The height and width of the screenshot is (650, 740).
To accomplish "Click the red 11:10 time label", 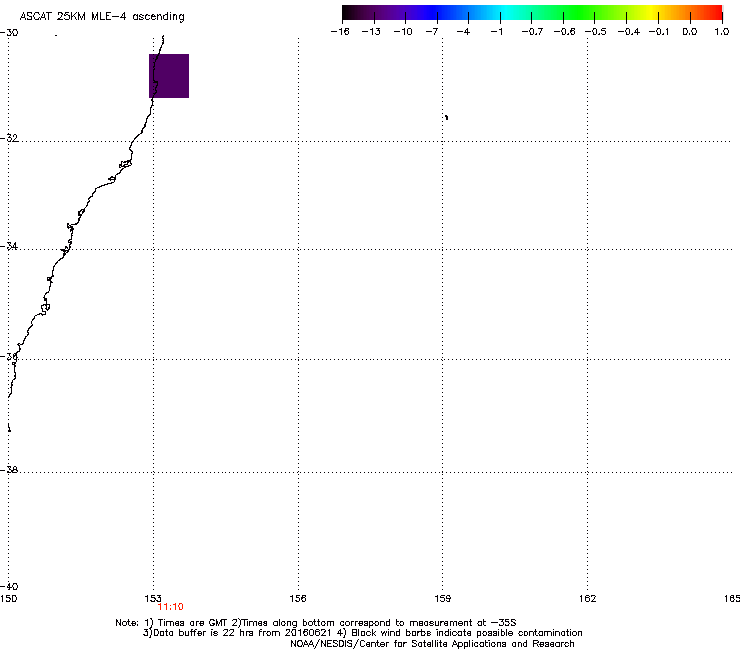I will (x=170, y=607).
